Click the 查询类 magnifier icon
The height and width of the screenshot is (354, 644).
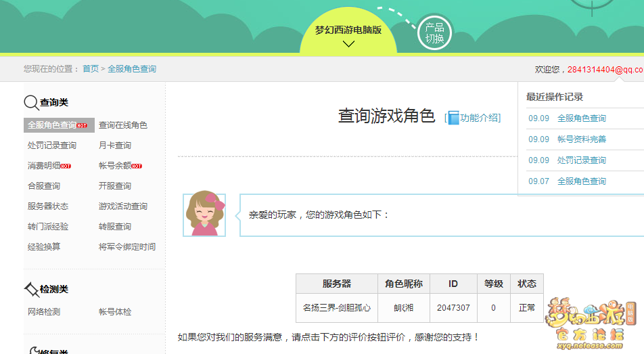(x=31, y=102)
